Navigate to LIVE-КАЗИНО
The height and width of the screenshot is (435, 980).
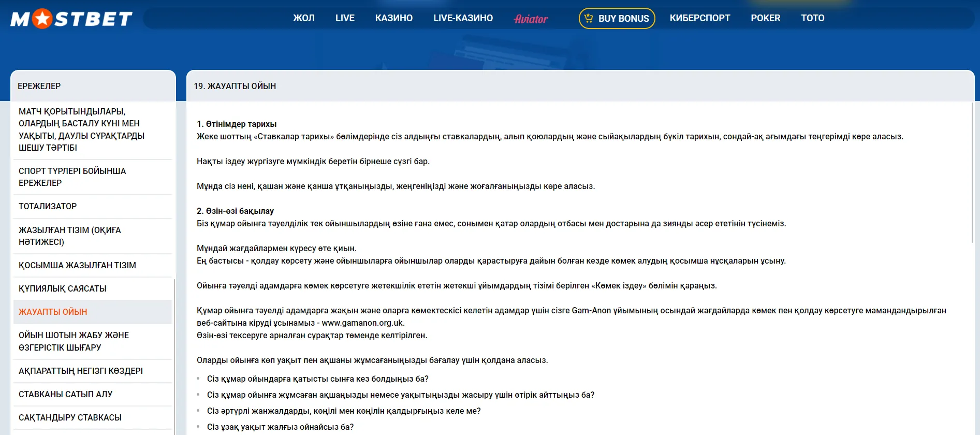(x=463, y=18)
